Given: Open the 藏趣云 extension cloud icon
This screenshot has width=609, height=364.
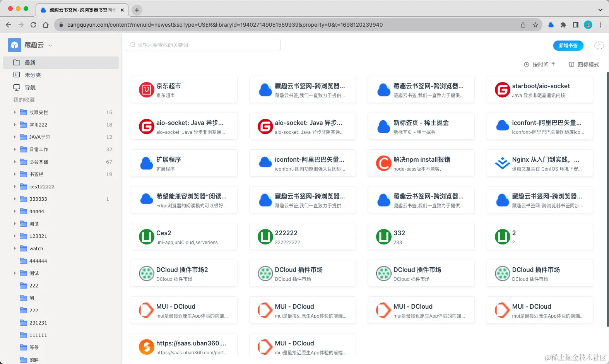Looking at the screenshot, I should click(x=551, y=25).
